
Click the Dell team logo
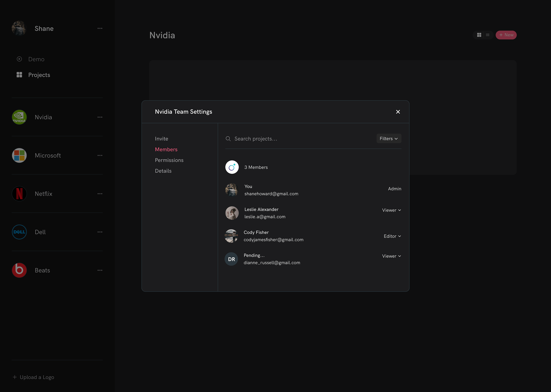click(x=19, y=232)
